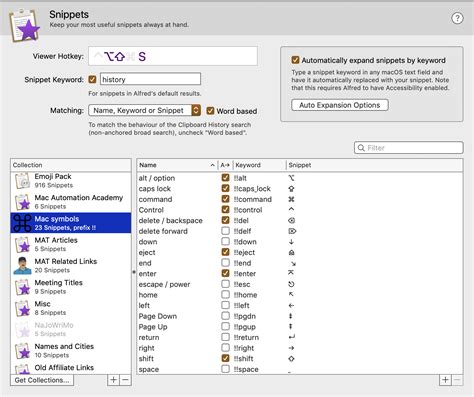Viewport: 474px width, 397px height.
Task: Open the Matching dropdown menu
Action: 144,110
